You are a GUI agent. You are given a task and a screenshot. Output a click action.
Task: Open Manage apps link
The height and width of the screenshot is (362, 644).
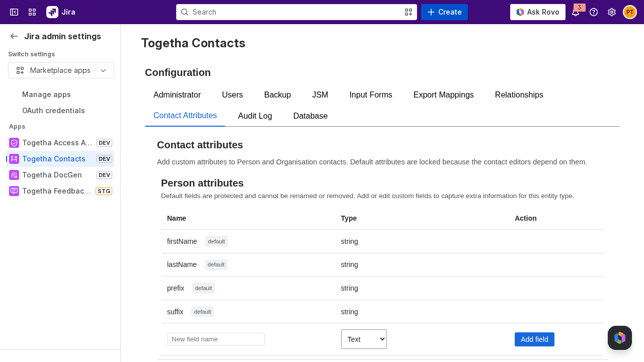click(x=46, y=95)
